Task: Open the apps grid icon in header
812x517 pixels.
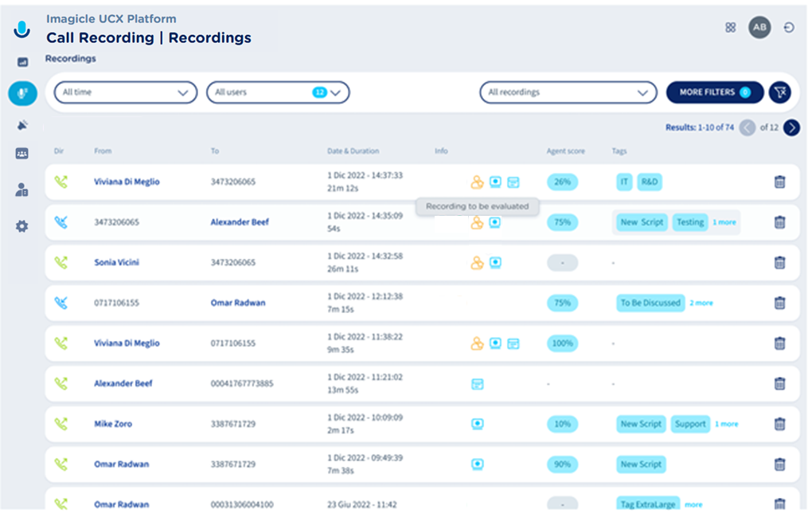Action: [730, 27]
